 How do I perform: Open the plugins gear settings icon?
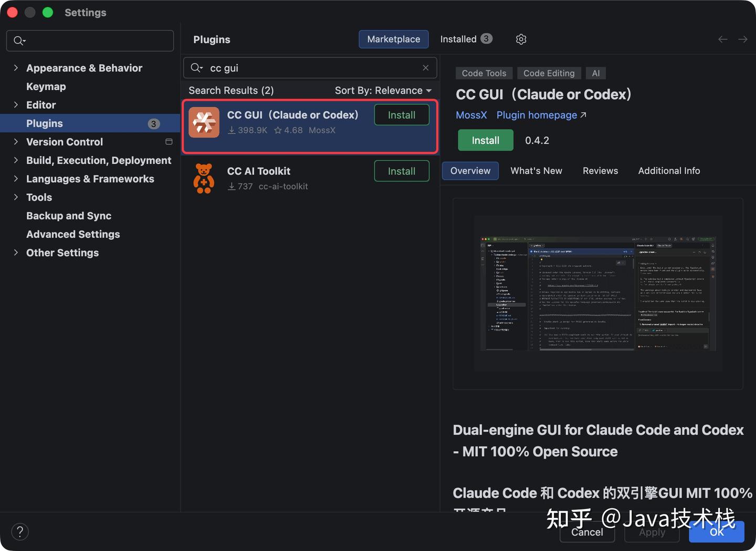(521, 39)
